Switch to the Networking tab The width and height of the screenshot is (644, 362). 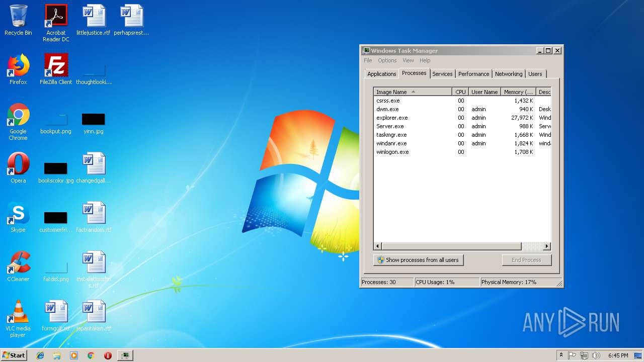[509, 74]
